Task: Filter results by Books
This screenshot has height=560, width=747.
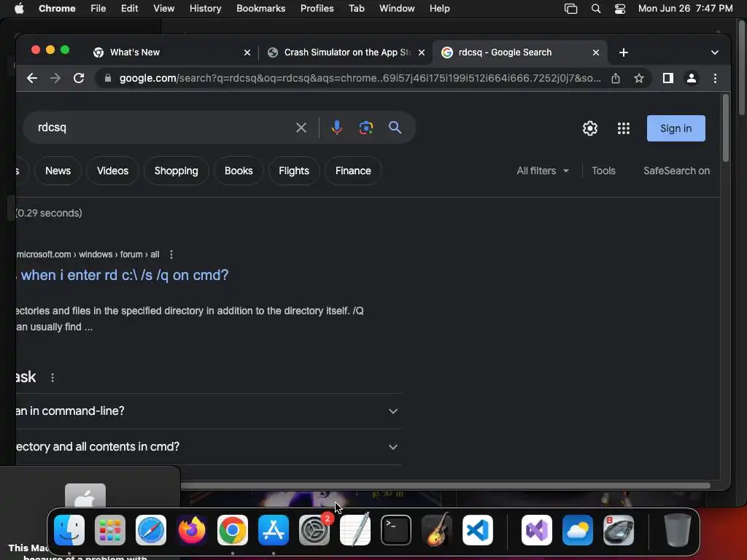Action: [x=239, y=171]
